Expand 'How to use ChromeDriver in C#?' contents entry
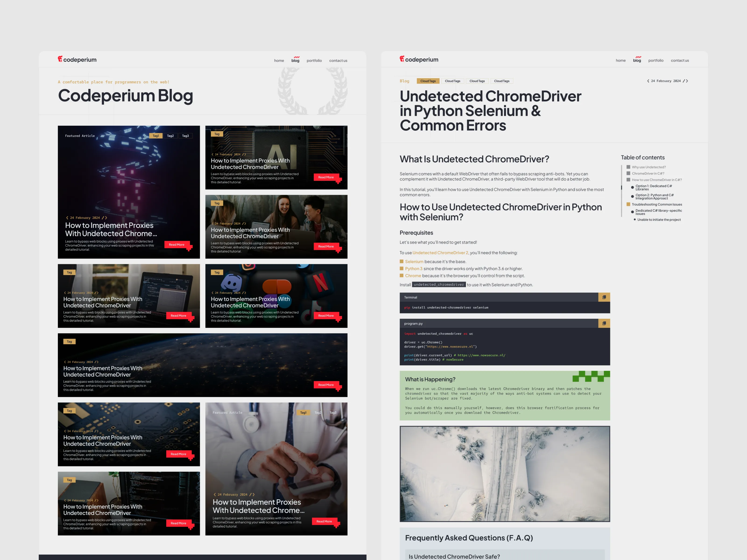Screen dimensions: 747x560 tap(656, 180)
